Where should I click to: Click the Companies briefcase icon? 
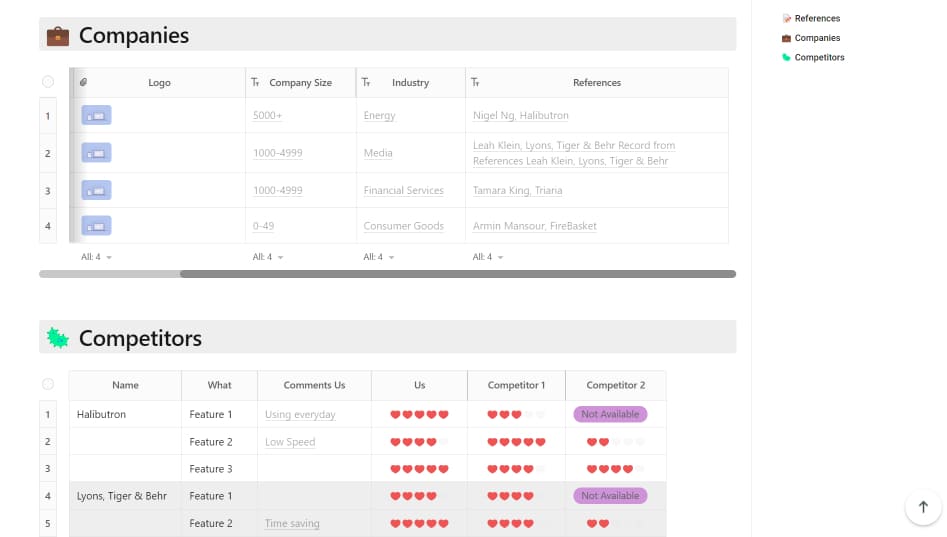[57, 36]
